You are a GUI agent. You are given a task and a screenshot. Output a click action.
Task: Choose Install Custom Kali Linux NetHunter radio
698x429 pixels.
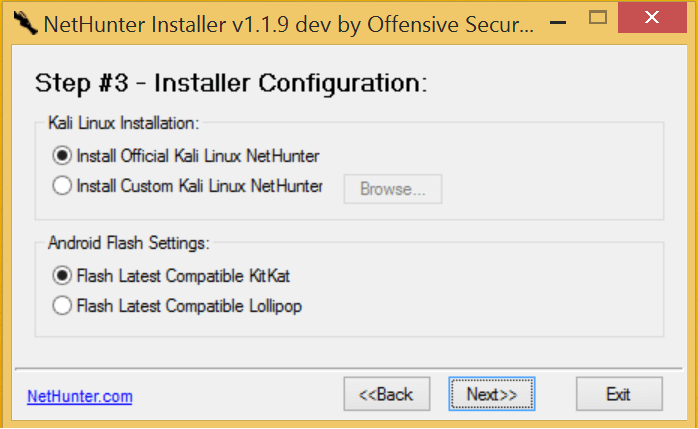click(62, 185)
